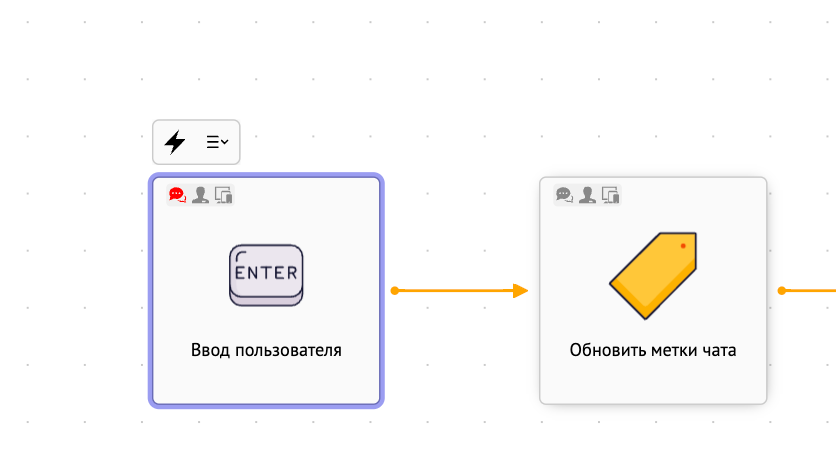The image size is (836, 468).
Task: Click the yellow tag icon
Action: point(653,276)
